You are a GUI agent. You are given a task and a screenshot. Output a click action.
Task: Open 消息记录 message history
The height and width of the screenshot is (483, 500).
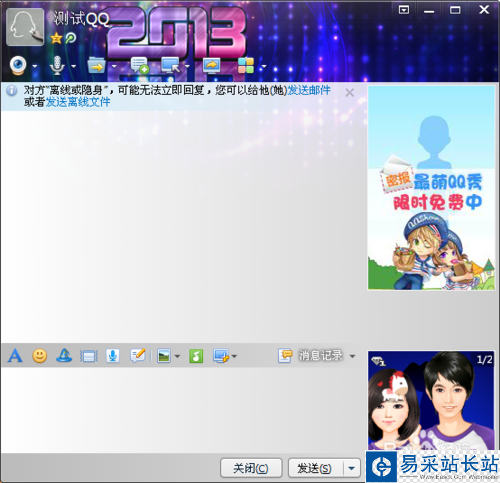pos(310,355)
